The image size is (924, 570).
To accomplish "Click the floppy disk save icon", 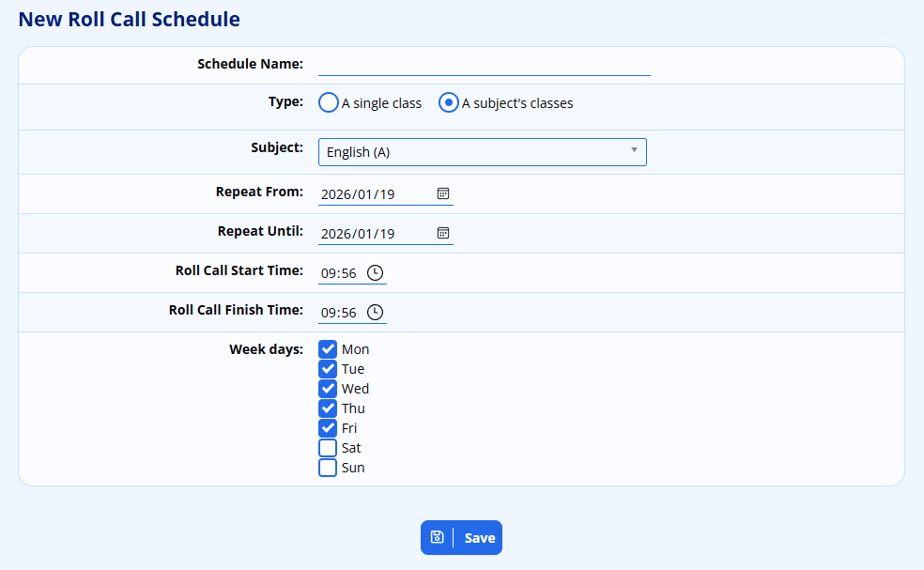I will [437, 538].
